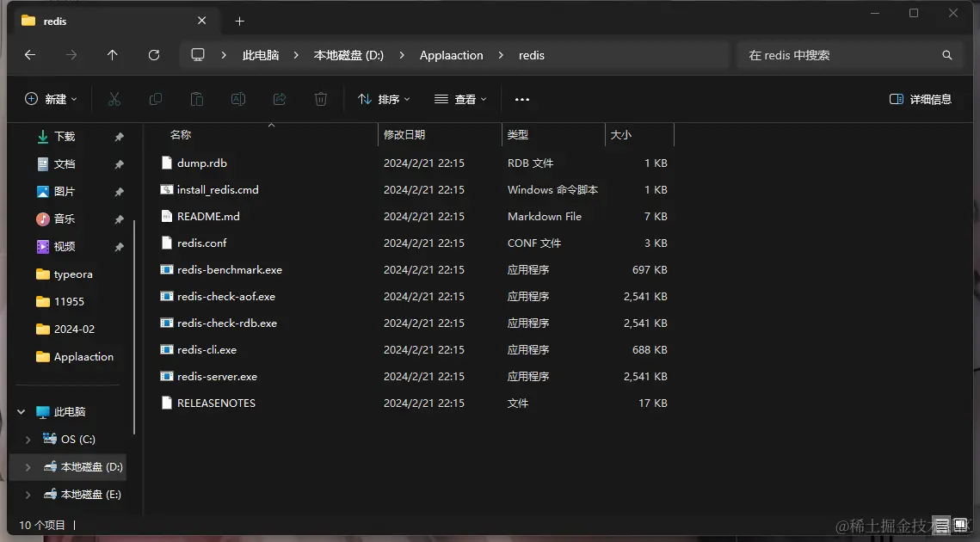980x542 pixels.
Task: Collapse the 此电脑 tree node
Action: coord(22,411)
